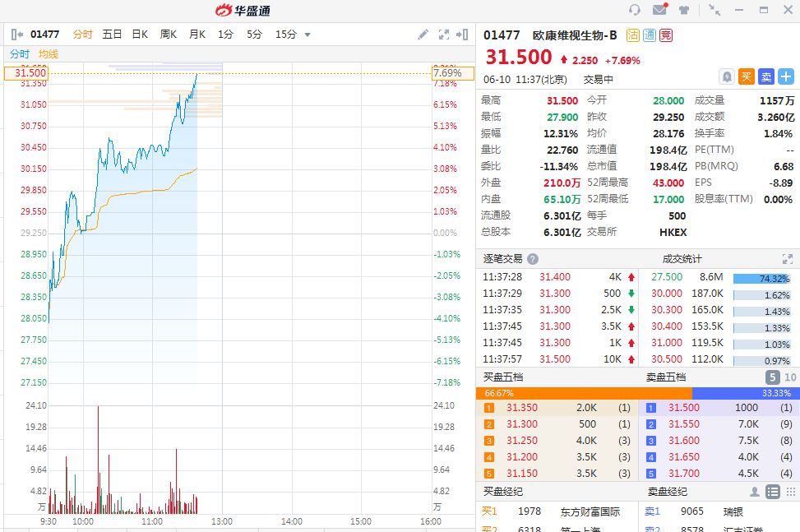Select ask level 1 at 31.500

point(719,408)
